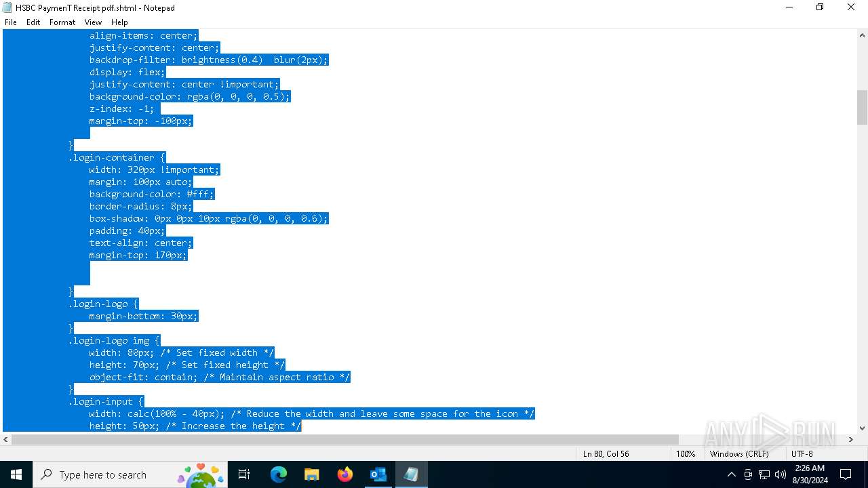Click the UTF-8 encoding status entry
Image resolution: width=868 pixels, height=488 pixels.
[x=802, y=453]
